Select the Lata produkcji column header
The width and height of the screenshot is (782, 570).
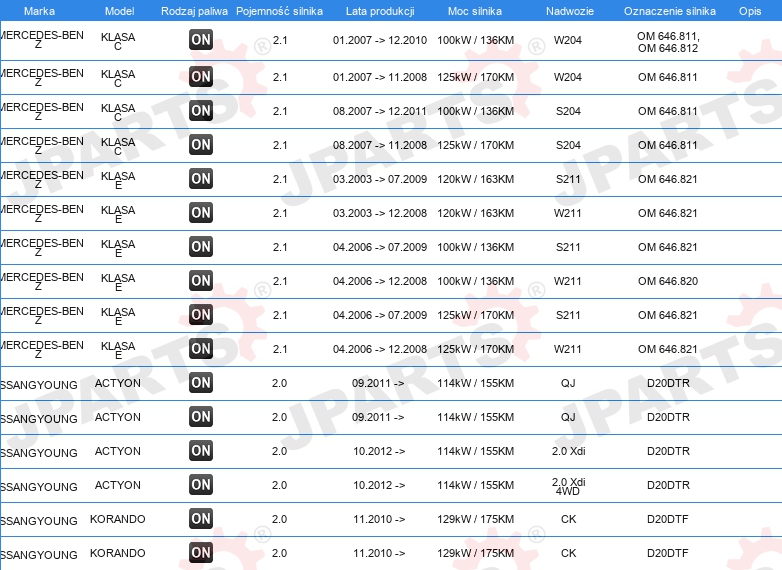tap(380, 11)
